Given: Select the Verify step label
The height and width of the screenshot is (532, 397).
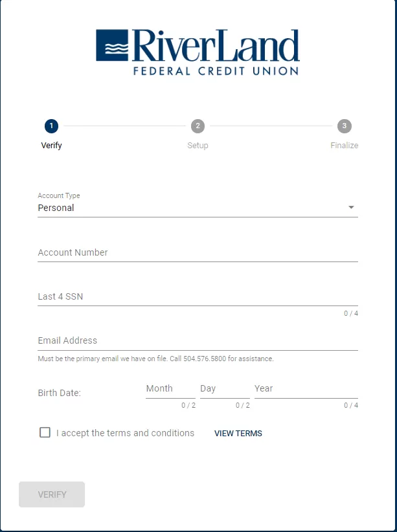Looking at the screenshot, I should [52, 145].
